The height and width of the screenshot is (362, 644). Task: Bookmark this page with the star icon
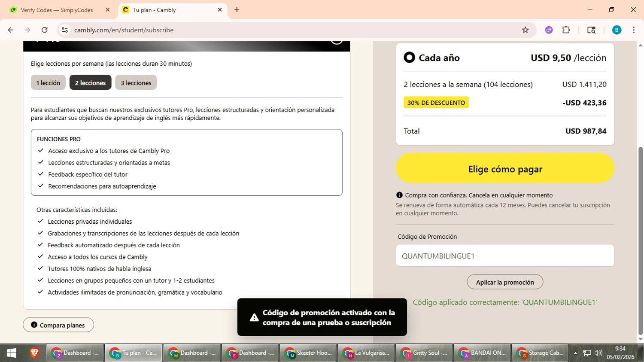pos(525,30)
